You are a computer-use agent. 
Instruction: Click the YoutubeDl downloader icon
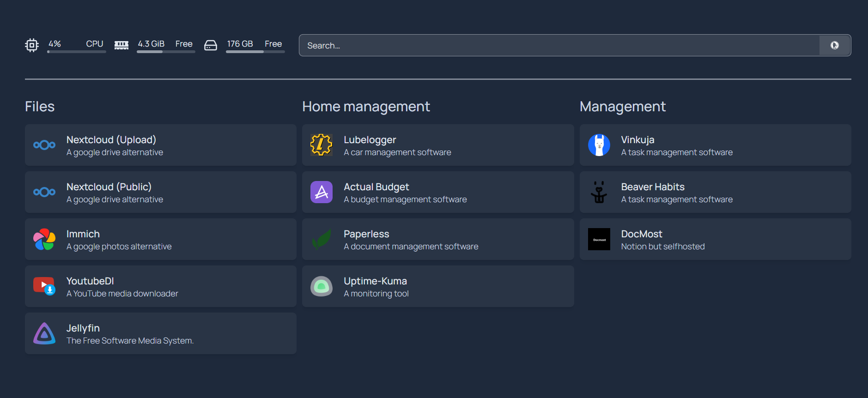pos(44,286)
